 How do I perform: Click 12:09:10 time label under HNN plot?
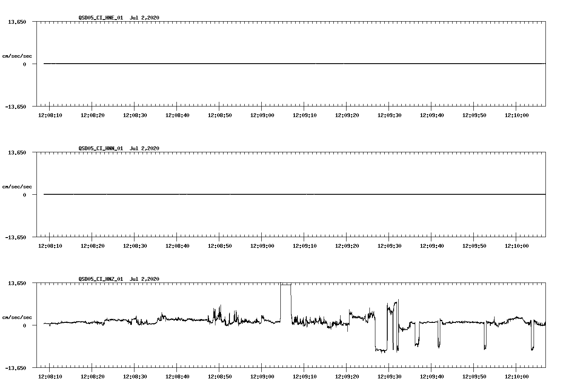tap(305, 246)
